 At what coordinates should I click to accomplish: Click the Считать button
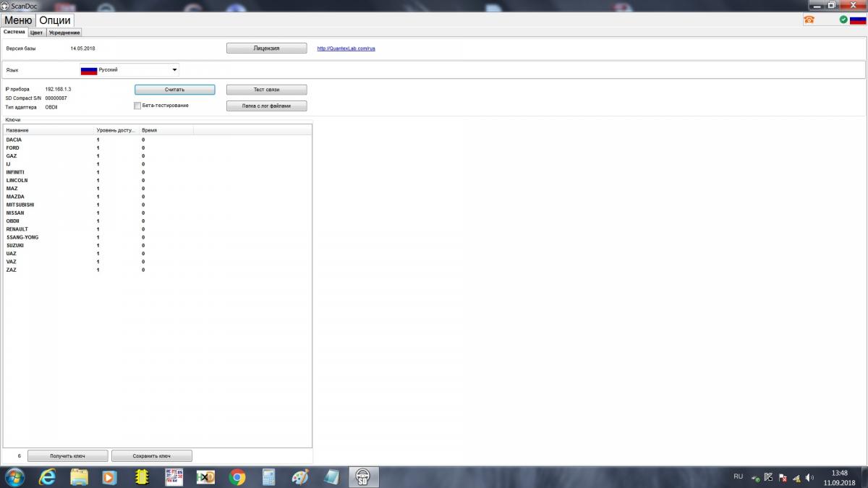pyautogui.click(x=174, y=90)
